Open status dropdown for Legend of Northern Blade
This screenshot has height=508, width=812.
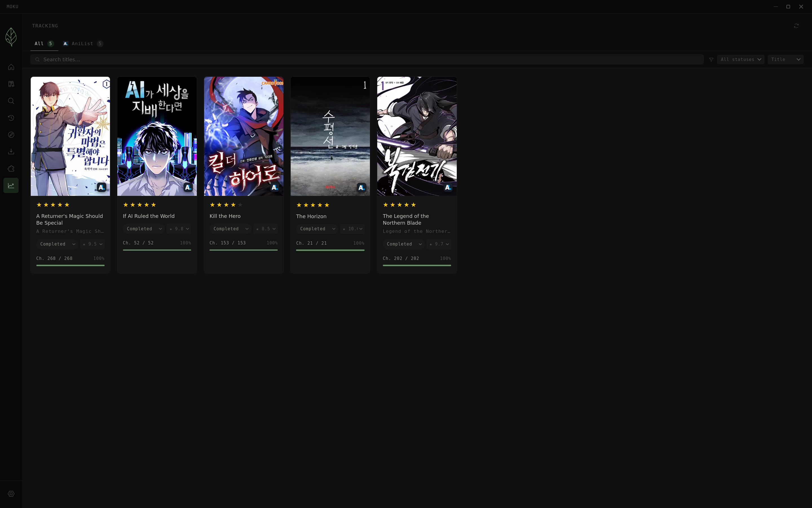tap(404, 244)
